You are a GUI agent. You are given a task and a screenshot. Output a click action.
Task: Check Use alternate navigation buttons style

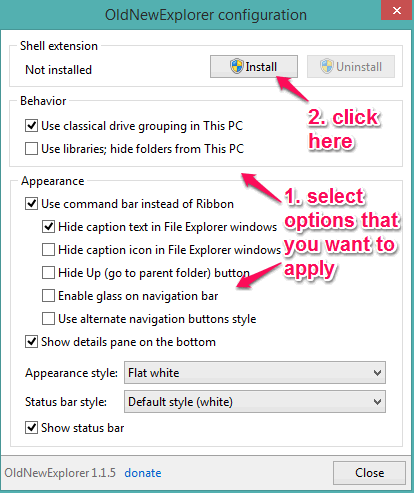[48, 319]
